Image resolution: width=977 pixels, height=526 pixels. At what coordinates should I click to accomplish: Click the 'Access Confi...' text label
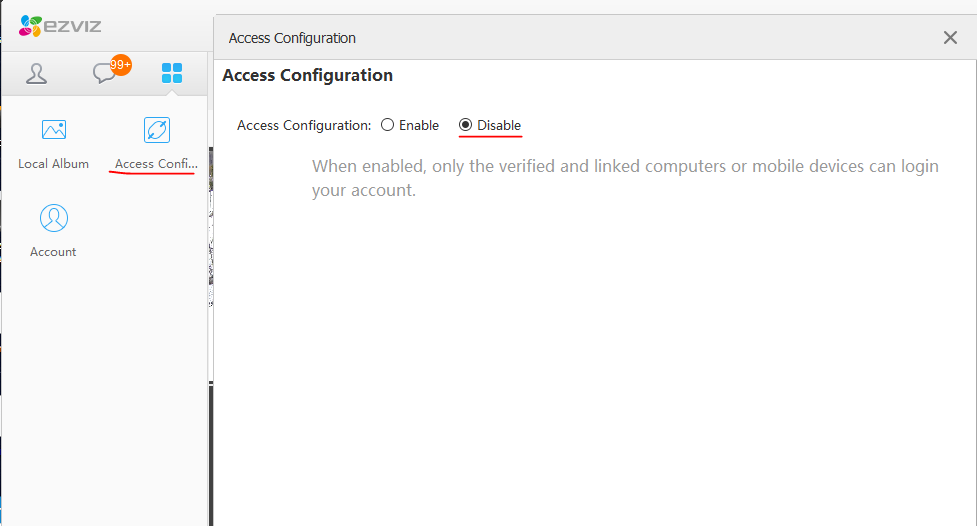coord(156,164)
